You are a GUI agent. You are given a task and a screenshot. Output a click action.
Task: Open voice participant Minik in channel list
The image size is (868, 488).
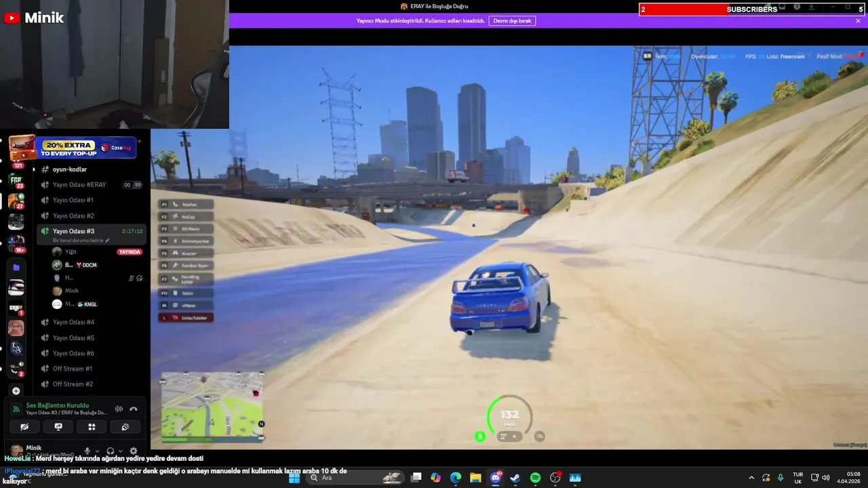(x=96, y=291)
